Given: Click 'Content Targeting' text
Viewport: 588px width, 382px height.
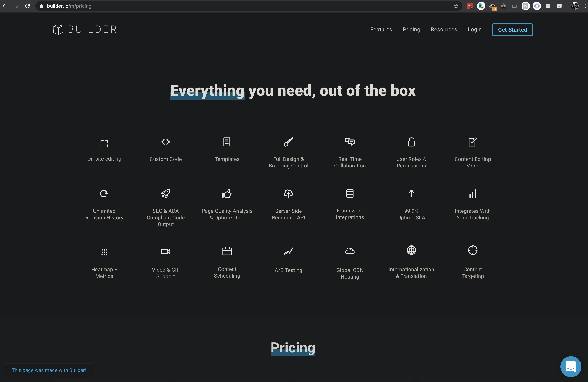Looking at the screenshot, I should coord(473,273).
